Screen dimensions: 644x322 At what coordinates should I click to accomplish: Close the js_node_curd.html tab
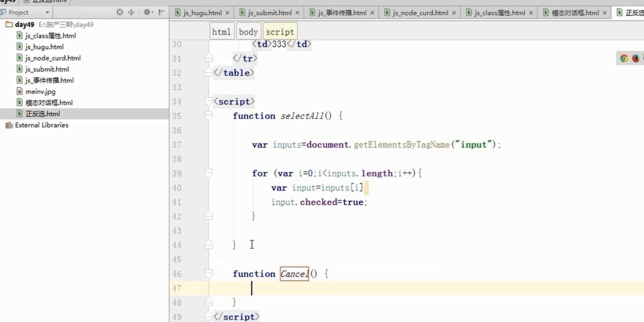point(454,13)
